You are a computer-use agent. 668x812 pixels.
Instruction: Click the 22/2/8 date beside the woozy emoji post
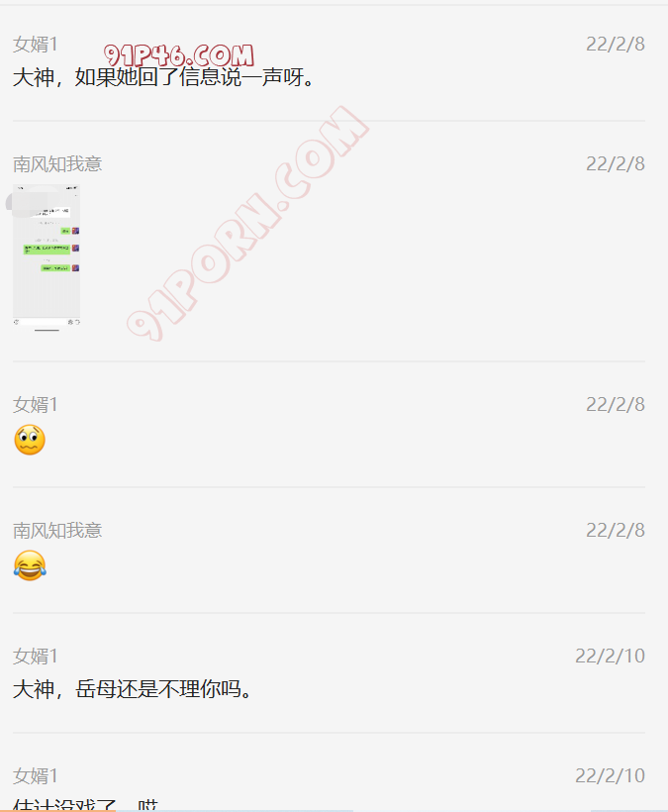pos(616,404)
